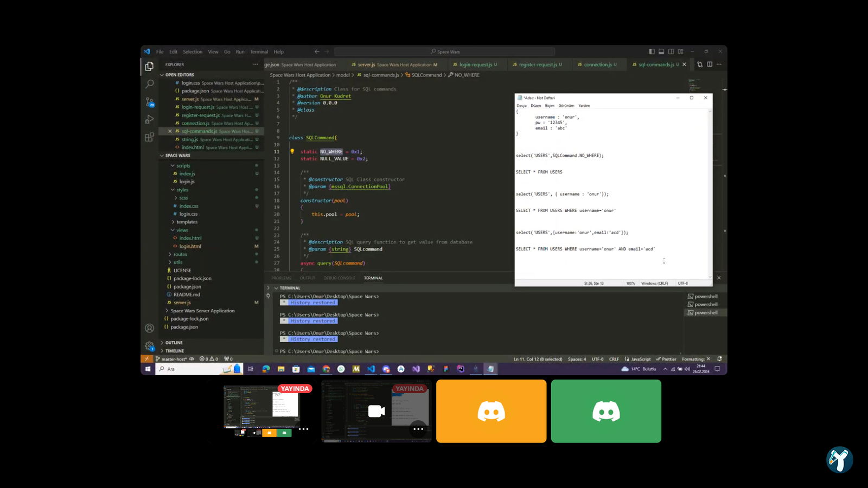868x488 pixels.
Task: Go back with the navigation arrow
Action: click(317, 52)
